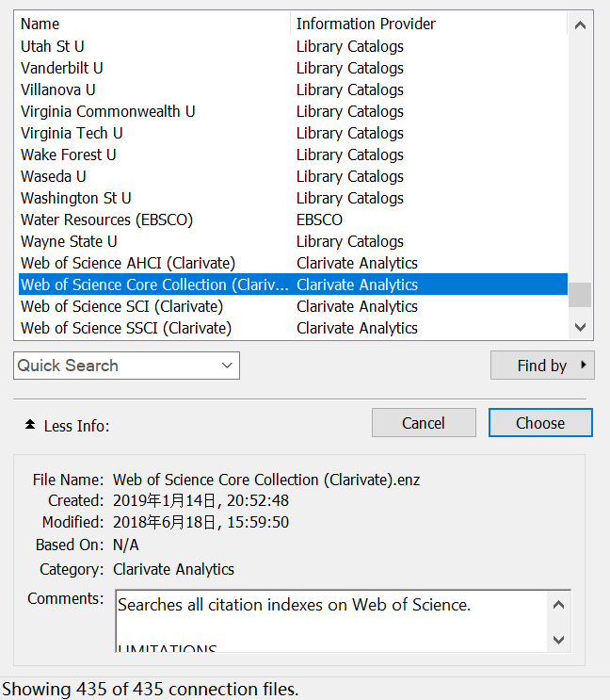Click the connection list scrollbar thumb
610x700 pixels.
[580, 295]
